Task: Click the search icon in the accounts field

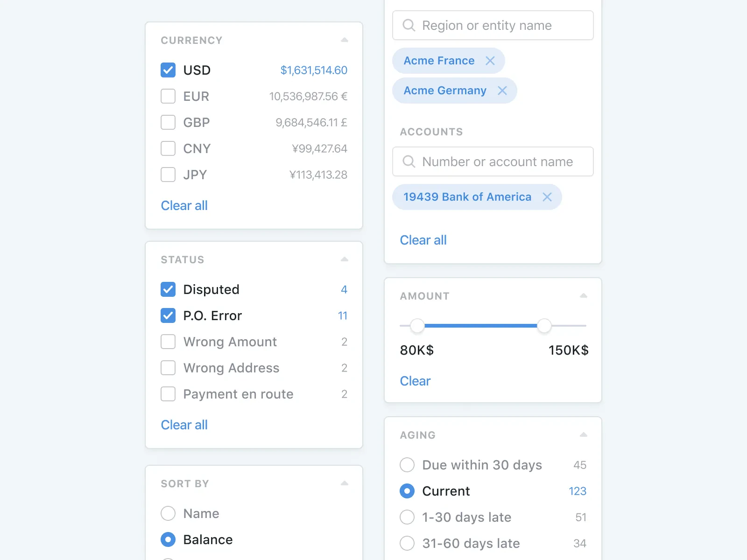Action: 409,161
